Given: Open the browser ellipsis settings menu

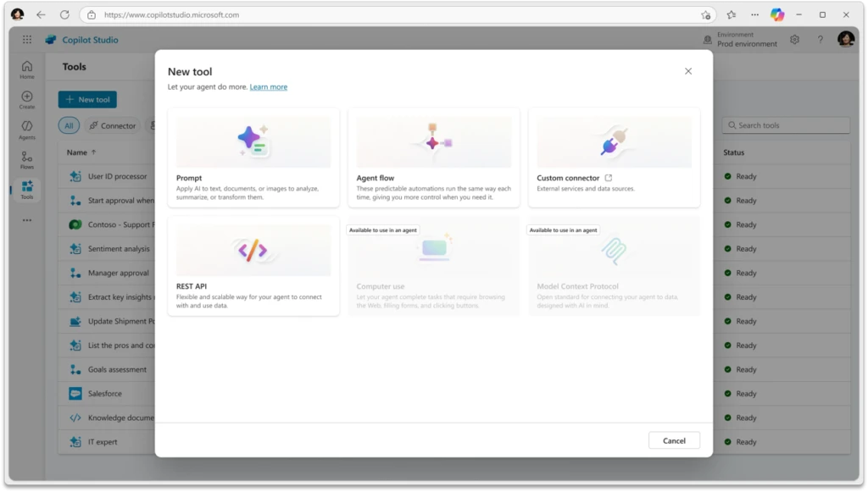Looking at the screenshot, I should 754,14.
